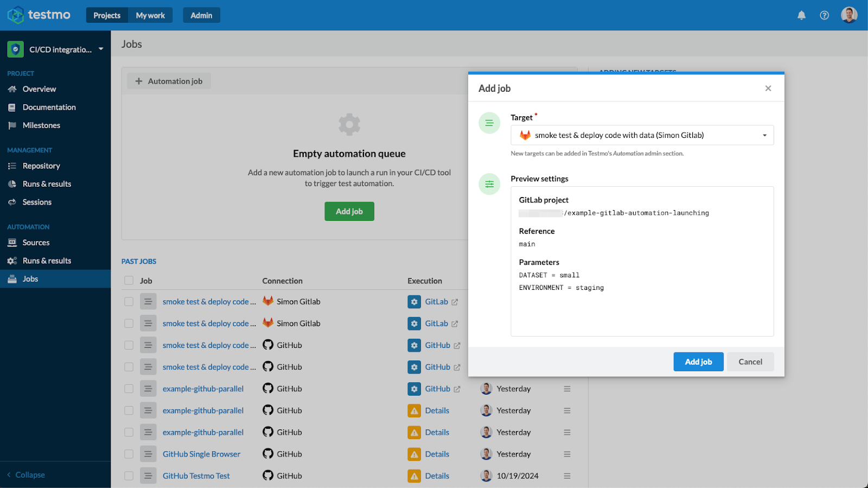Viewport: 868px width, 488px height.
Task: Check the GitHub Single Browser row
Action: point(129,454)
